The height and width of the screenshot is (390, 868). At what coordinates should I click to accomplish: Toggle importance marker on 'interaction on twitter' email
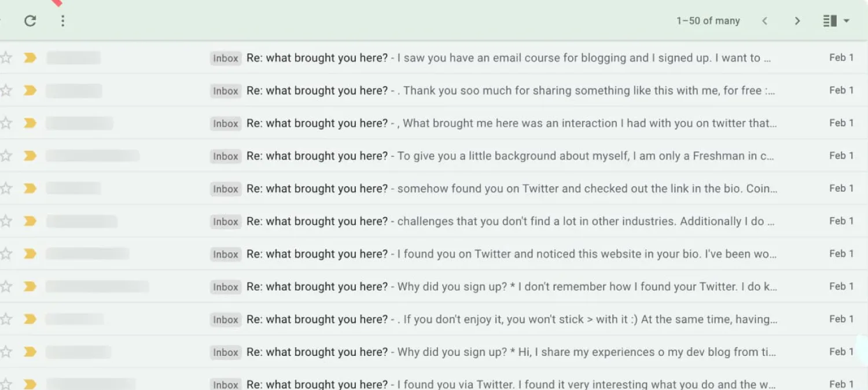[x=30, y=123]
